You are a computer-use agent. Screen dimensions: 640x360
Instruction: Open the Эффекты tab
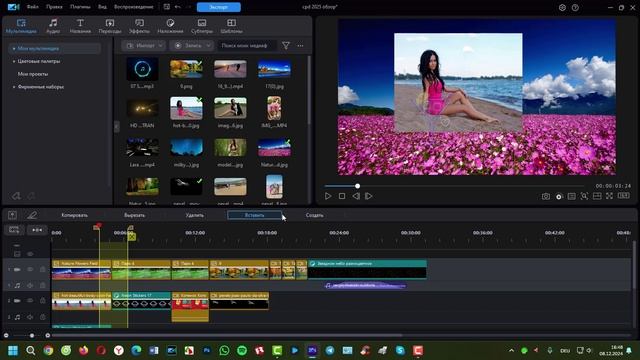coord(139,26)
